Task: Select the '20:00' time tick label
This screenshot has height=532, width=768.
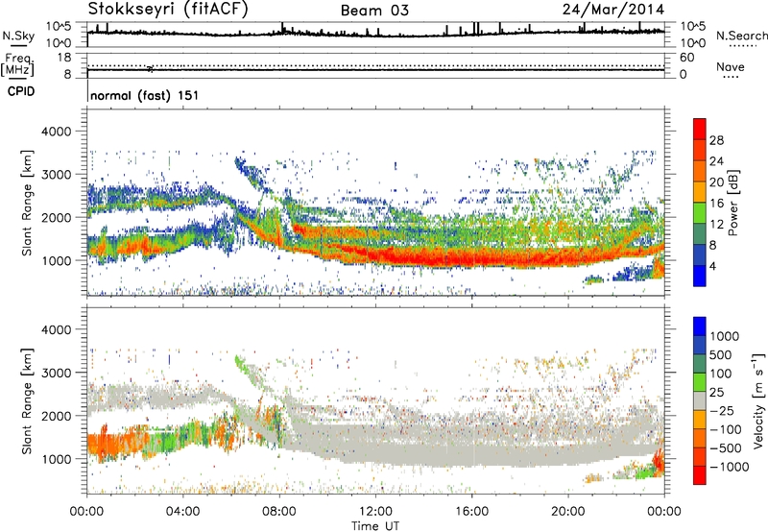Action: (x=567, y=512)
